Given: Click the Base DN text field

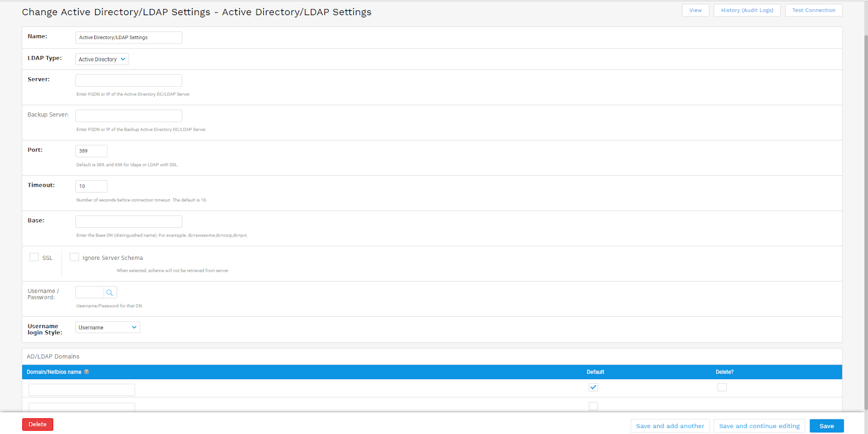Looking at the screenshot, I should pos(129,221).
